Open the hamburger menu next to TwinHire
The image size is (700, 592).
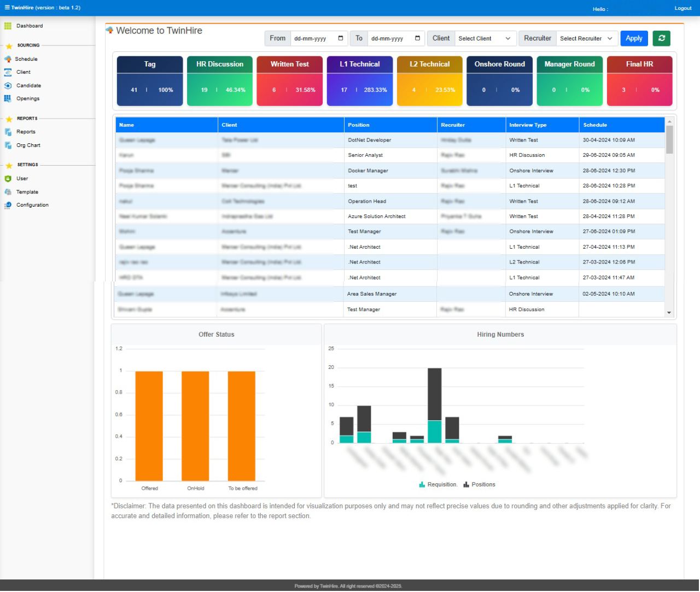click(x=8, y=7)
